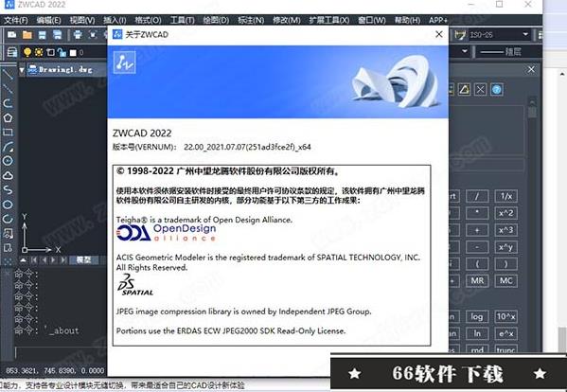
Task: Select the Line drawing tool
Action: 8,75
